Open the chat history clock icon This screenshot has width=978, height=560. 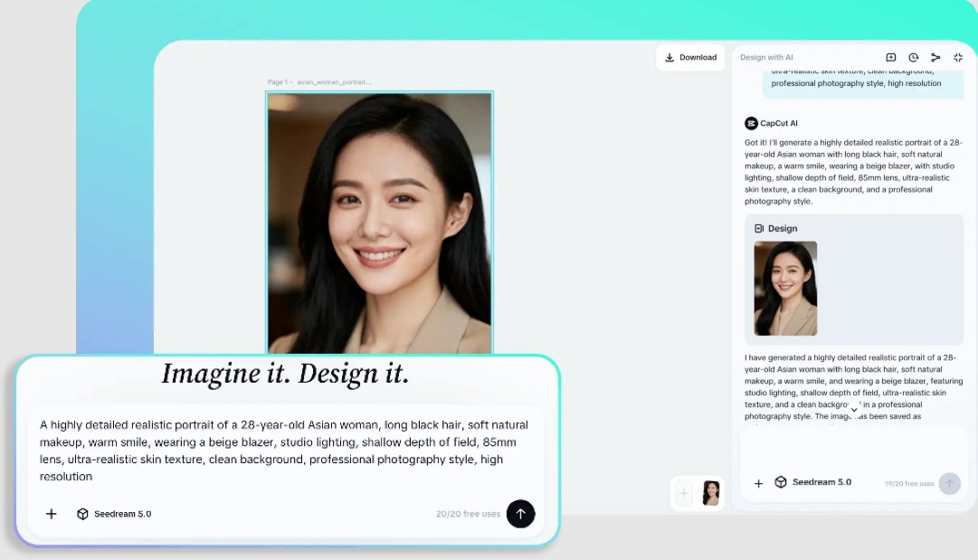pyautogui.click(x=914, y=57)
